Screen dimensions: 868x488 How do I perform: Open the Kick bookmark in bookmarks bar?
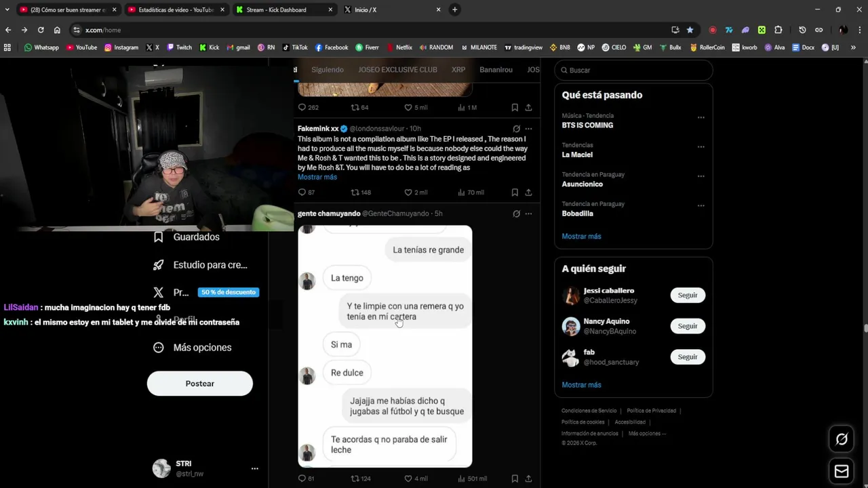[x=209, y=47]
